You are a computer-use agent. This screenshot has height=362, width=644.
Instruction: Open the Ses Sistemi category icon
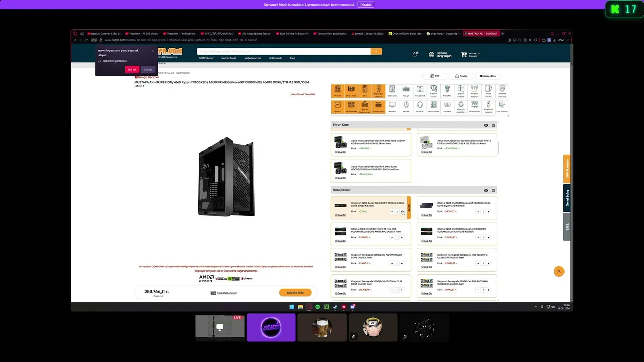pos(433,107)
